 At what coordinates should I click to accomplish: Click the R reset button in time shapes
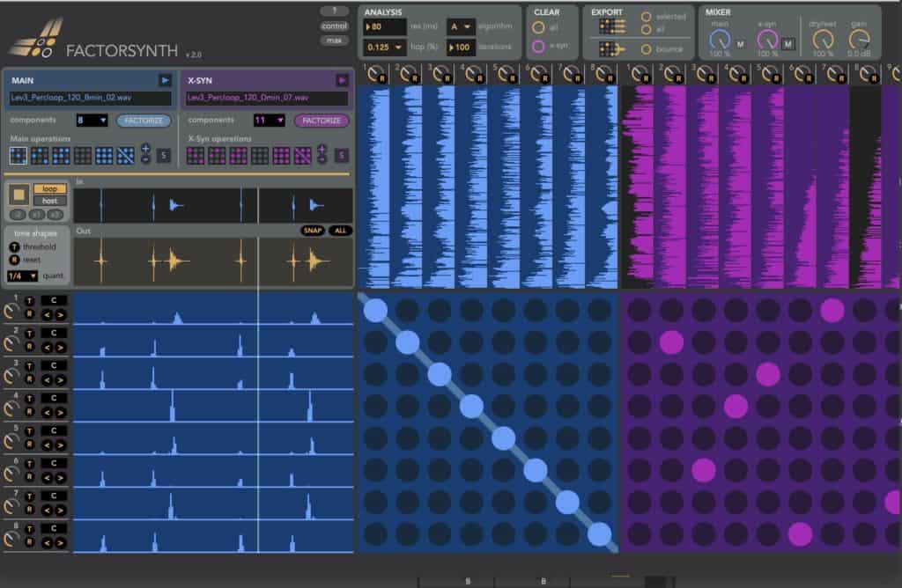click(14, 260)
